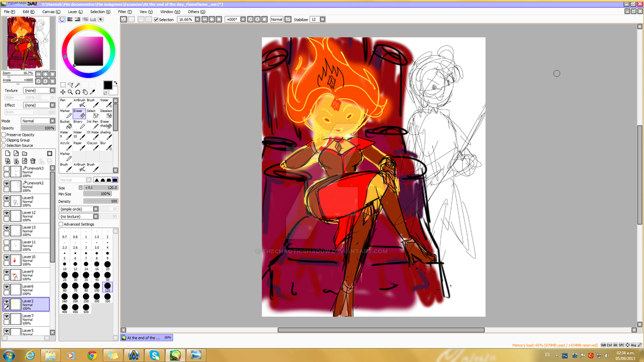This screenshot has width=644, height=362.
Task: Enable Clipping Group
Action: coord(4,140)
